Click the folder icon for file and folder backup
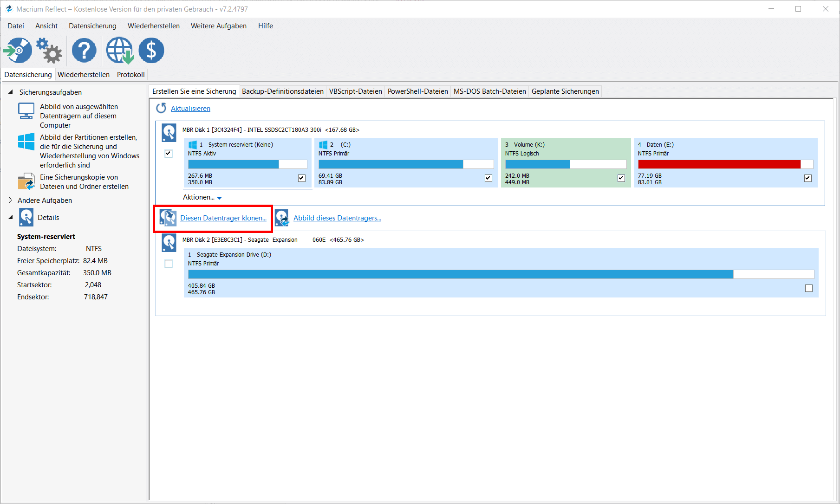Screen dimensions: 840x504 26,181
